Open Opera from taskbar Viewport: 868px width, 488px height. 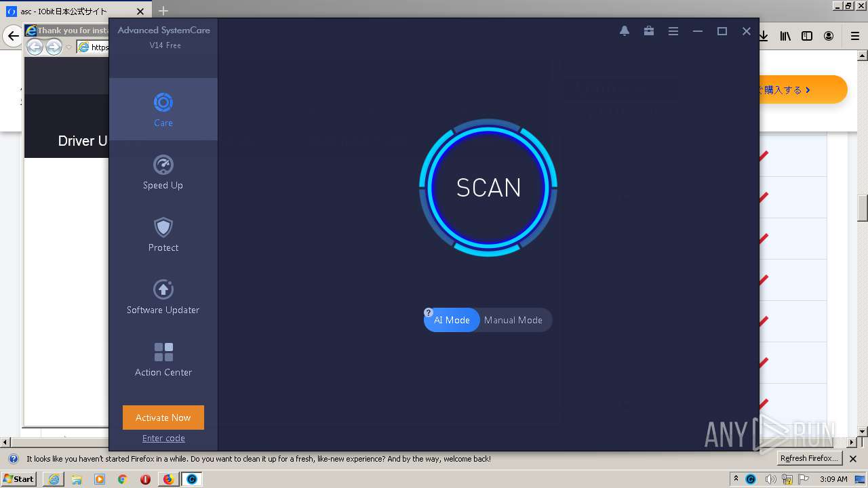146,479
